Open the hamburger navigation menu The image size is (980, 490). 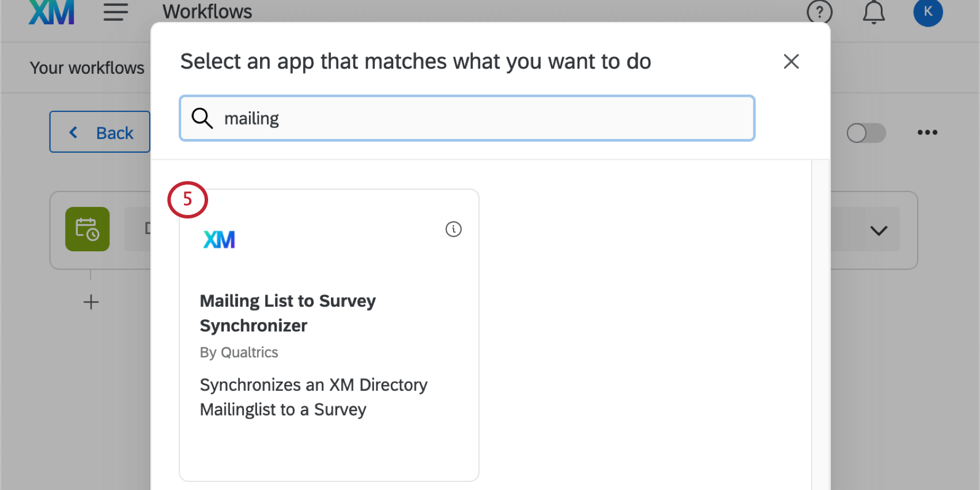[x=115, y=12]
